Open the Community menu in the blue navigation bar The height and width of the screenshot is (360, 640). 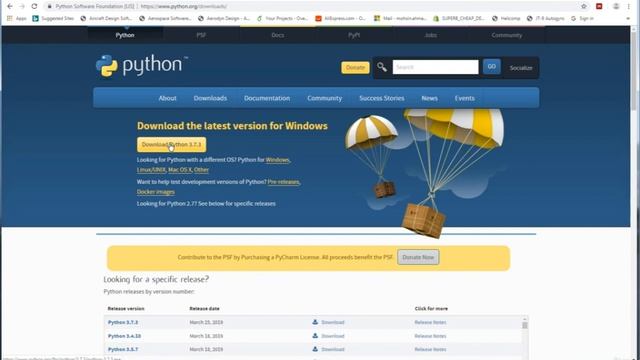click(x=324, y=98)
